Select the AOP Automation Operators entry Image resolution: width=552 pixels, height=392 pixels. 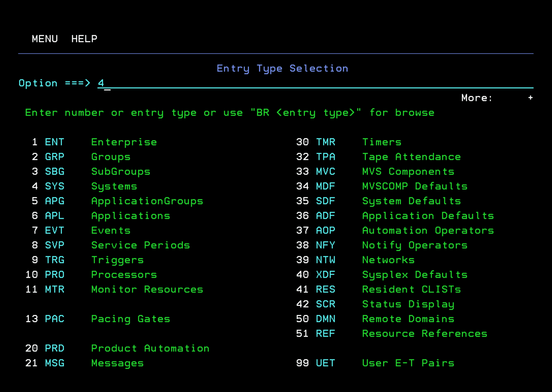click(325, 231)
